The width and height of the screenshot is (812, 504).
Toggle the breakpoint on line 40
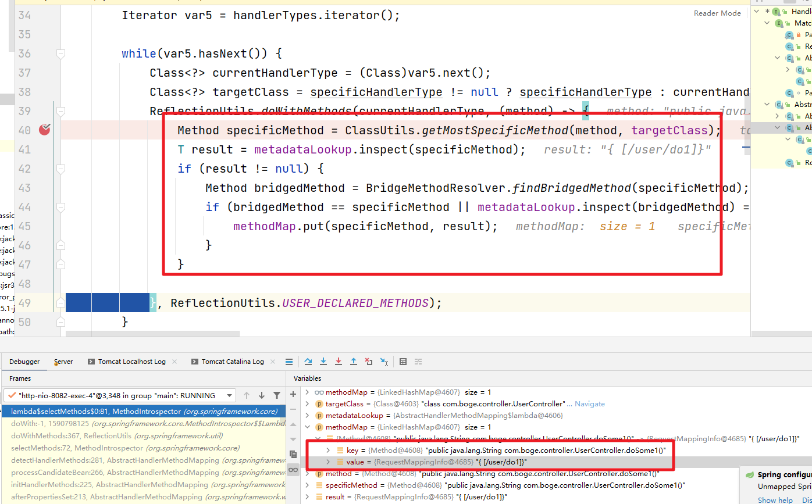click(x=45, y=130)
